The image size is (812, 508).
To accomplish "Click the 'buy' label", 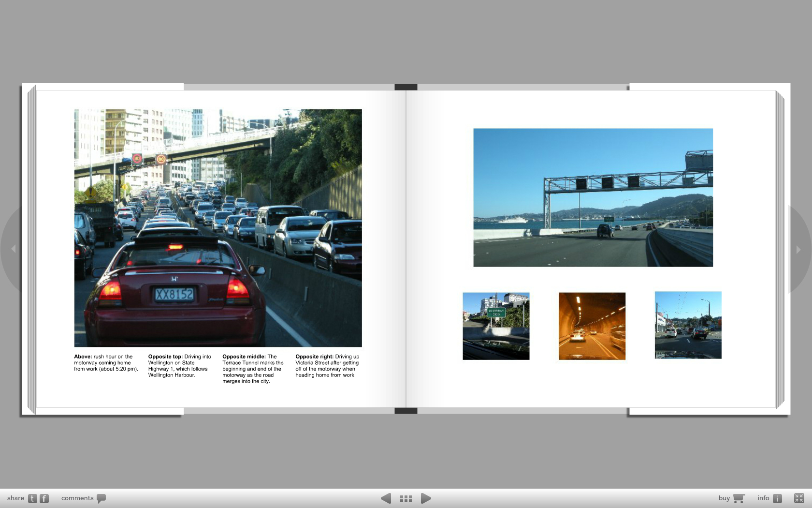I will 724,498.
